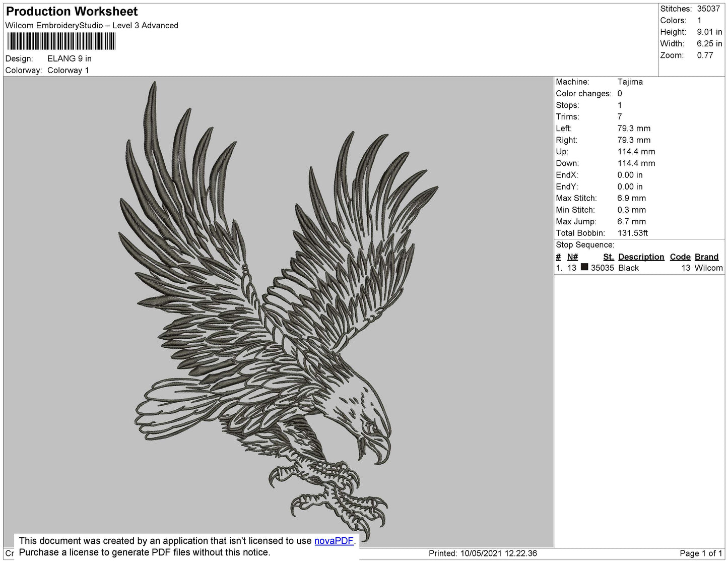Click the eagle's eye in the design
Viewport: 728px width, 563px height.
[x=372, y=428]
